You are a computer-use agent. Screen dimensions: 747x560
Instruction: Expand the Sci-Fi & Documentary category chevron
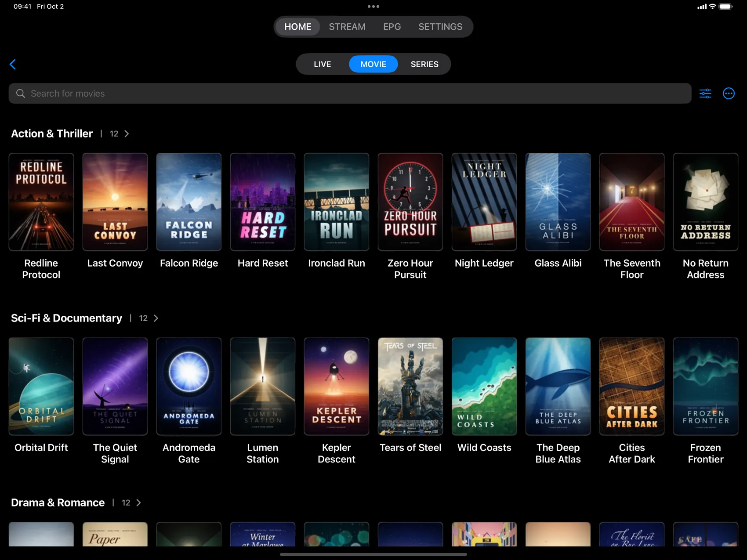point(156,318)
